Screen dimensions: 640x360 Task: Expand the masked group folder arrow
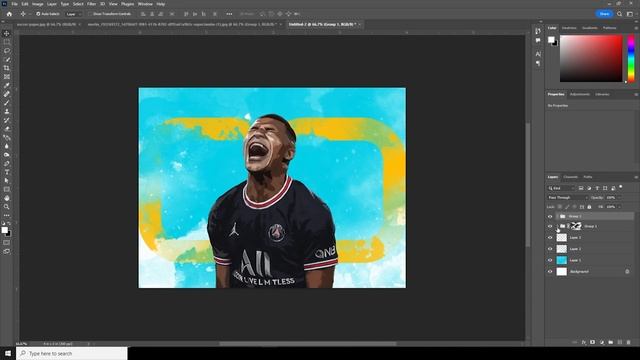[x=557, y=226]
